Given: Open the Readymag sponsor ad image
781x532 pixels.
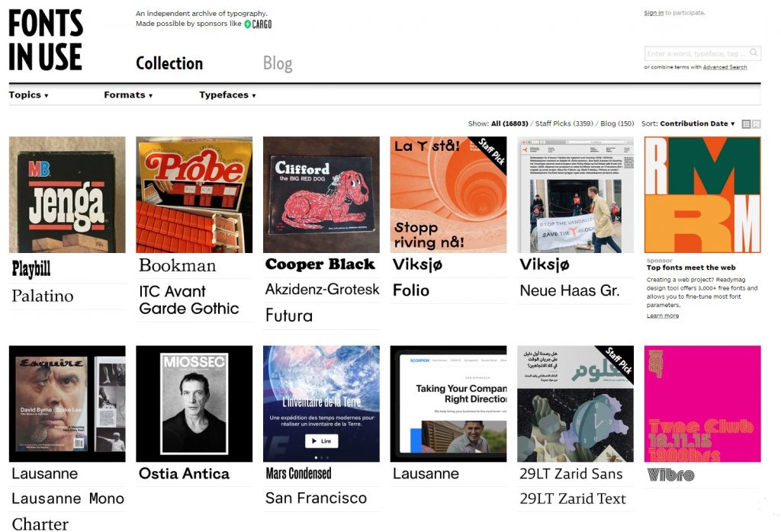Looking at the screenshot, I should coord(702,195).
